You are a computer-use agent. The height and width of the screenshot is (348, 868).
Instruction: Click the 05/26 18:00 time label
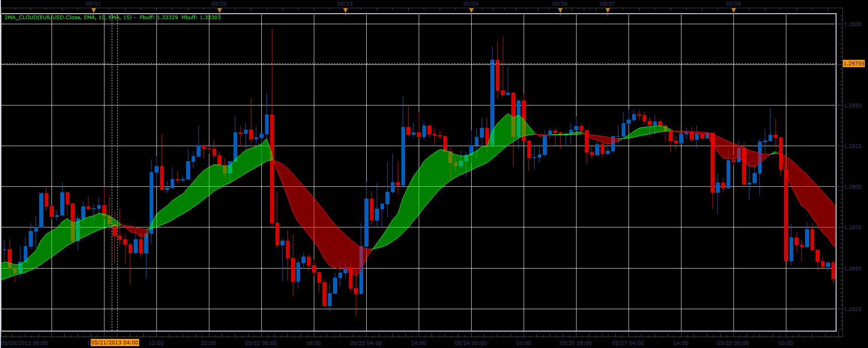coord(576,343)
